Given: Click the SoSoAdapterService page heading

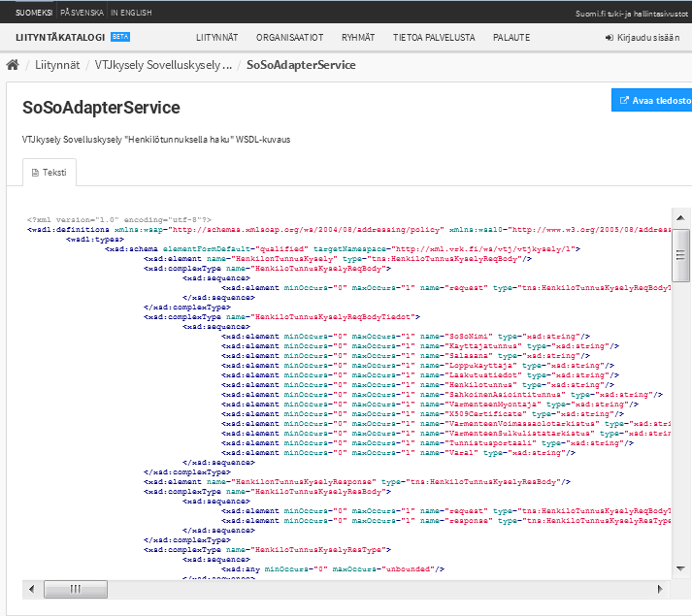Looking at the screenshot, I should click(x=101, y=108).
